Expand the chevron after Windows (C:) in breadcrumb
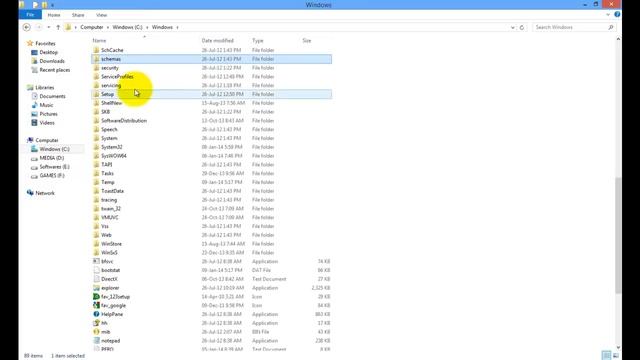 point(147,27)
